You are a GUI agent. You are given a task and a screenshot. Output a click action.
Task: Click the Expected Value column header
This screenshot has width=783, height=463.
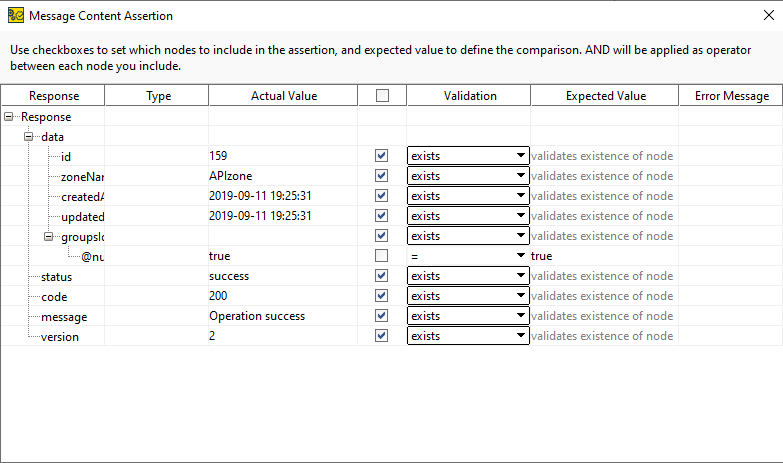(604, 96)
